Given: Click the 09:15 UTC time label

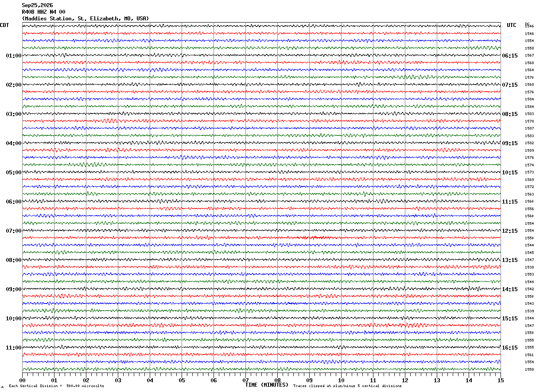Looking at the screenshot, I should (x=510, y=143).
